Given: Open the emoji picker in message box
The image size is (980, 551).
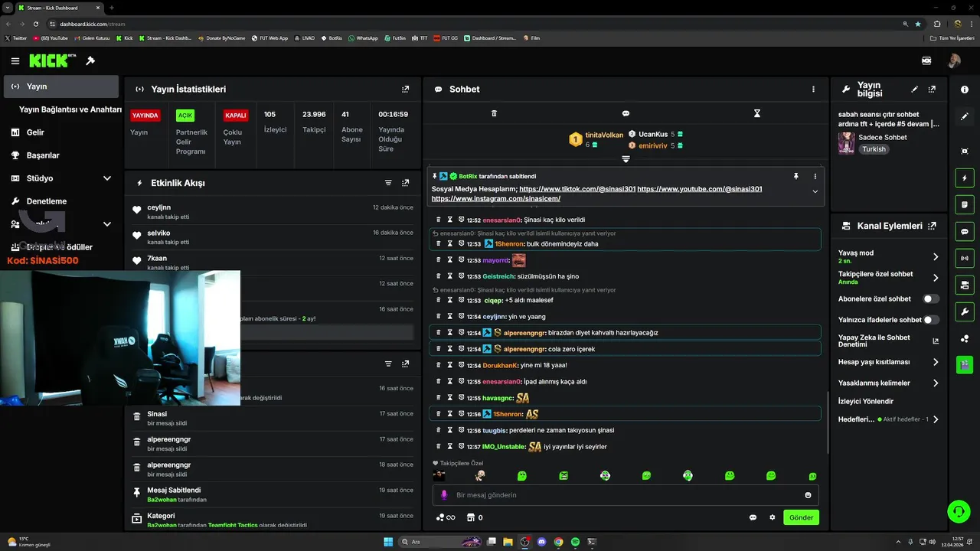Looking at the screenshot, I should pos(808,495).
